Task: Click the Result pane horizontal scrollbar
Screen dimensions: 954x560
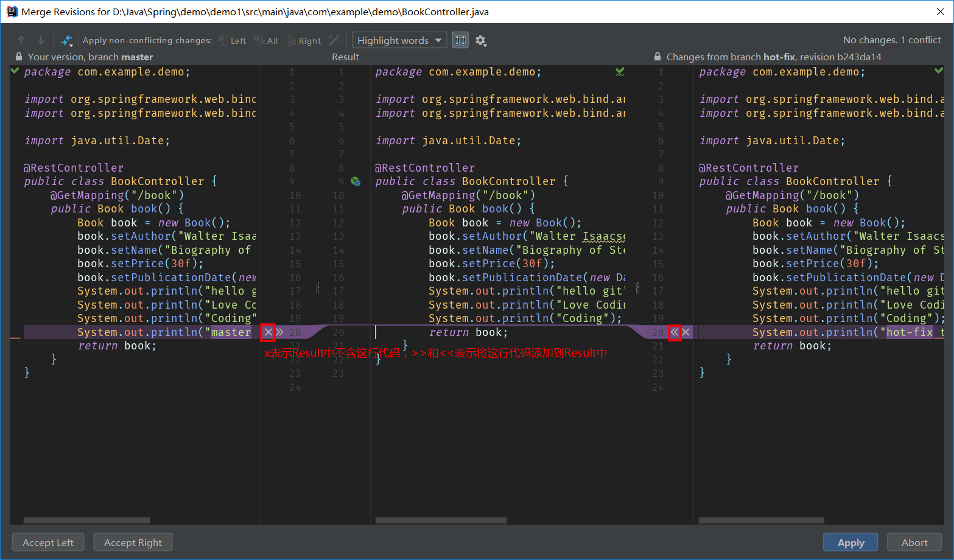Action: click(x=441, y=520)
